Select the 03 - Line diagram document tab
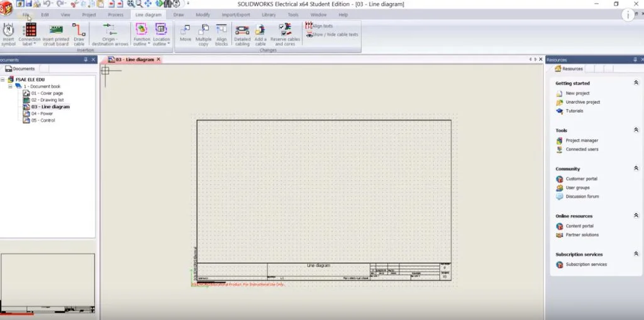 coord(131,60)
